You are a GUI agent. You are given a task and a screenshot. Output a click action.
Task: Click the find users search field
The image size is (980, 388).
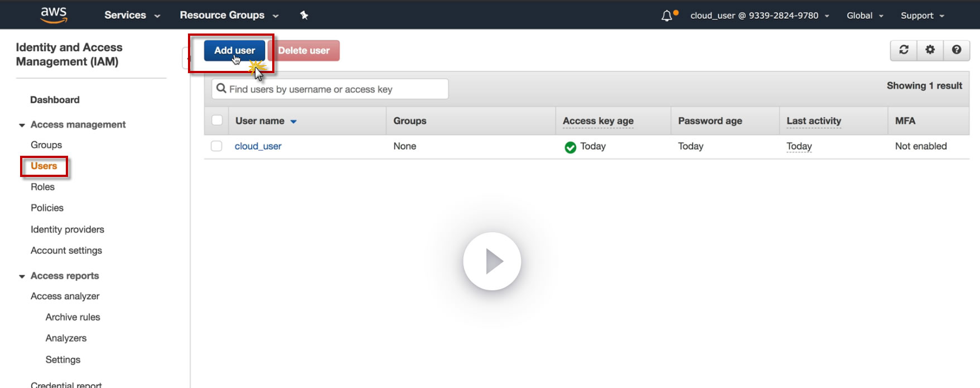coord(330,89)
